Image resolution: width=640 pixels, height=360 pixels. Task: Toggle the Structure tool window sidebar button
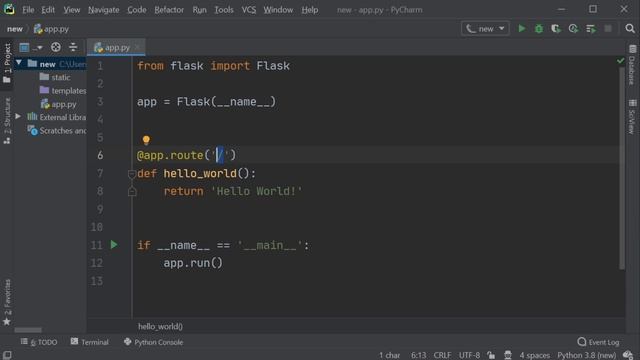click(7, 120)
